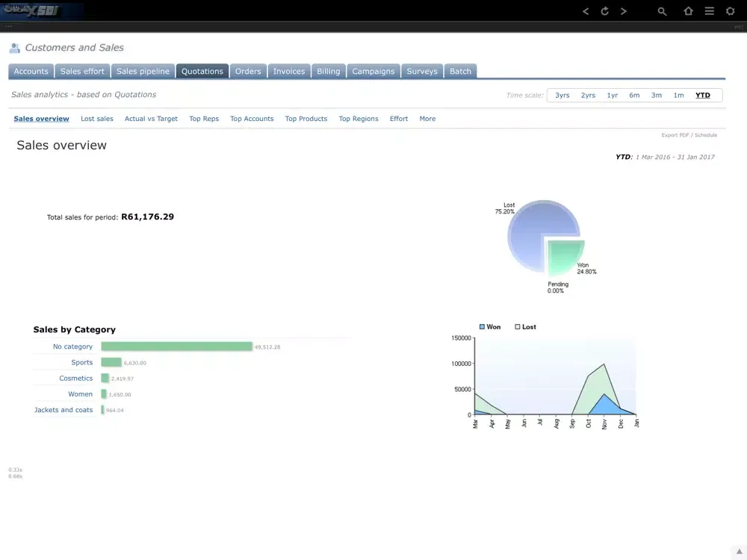The width and height of the screenshot is (747, 560).
Task: Click the forward navigation arrow icon
Action: (624, 11)
